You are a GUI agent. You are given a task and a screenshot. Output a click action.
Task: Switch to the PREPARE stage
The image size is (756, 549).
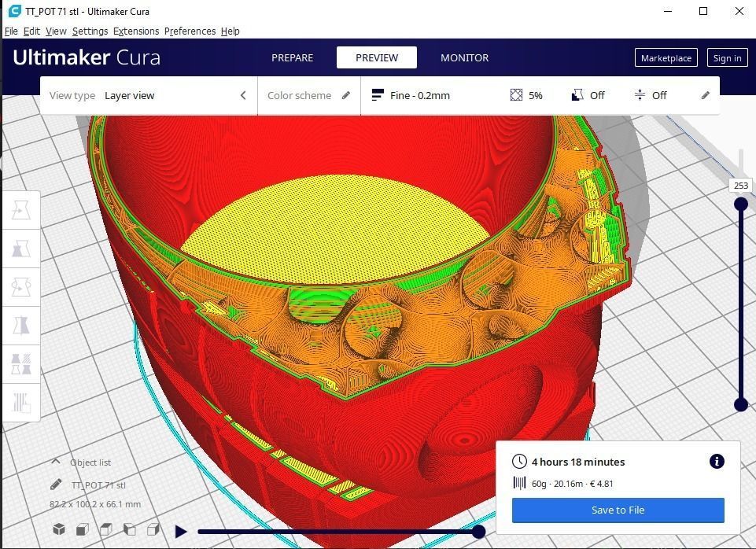point(292,57)
